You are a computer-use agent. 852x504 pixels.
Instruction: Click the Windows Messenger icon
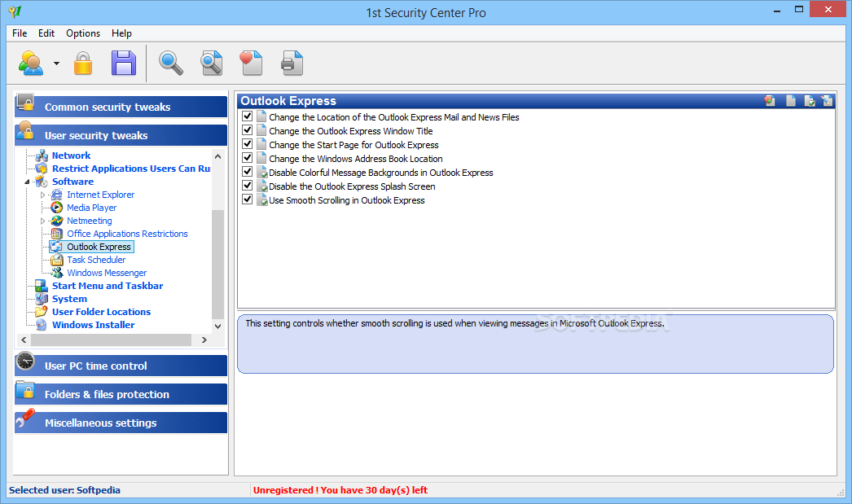57,273
